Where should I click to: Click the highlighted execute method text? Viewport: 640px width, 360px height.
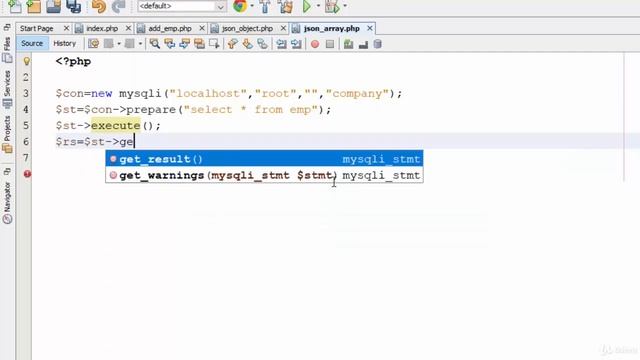coord(116,125)
